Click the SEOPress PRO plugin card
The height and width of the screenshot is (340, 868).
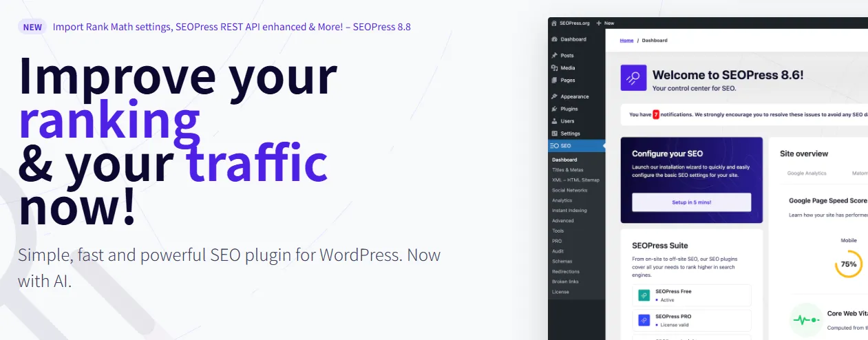pos(691,320)
